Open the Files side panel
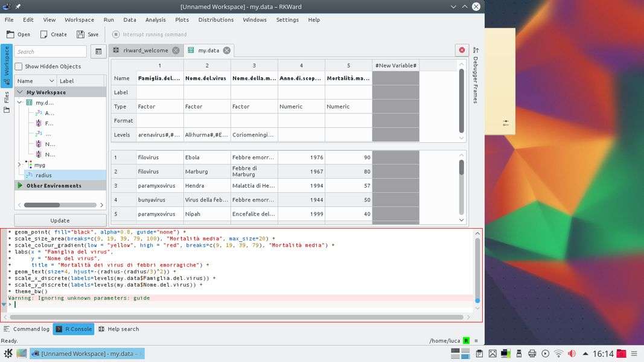644x362 pixels. [x=6, y=101]
